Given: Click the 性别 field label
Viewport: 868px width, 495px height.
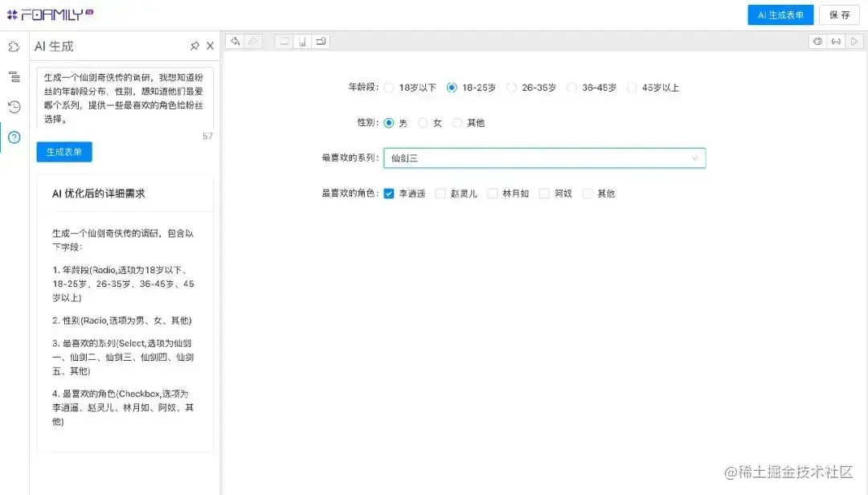Looking at the screenshot, I should [367, 123].
